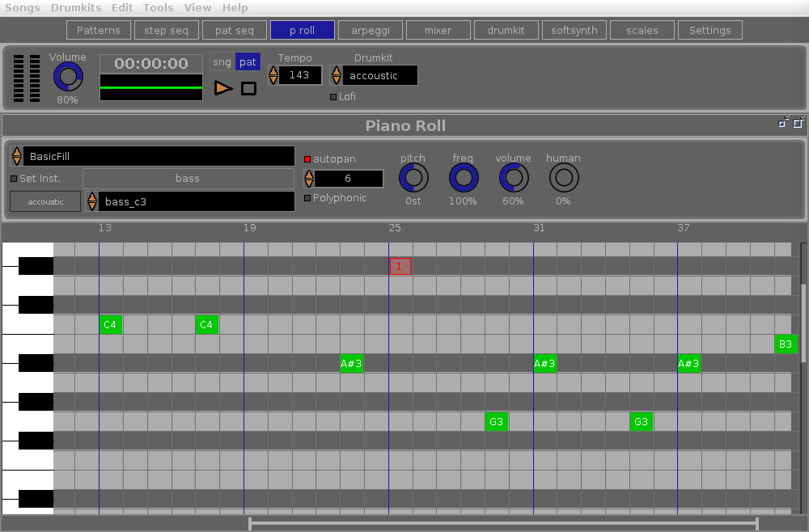Adjust the master Volume knob
The width and height of the screenshot is (809, 532).
(68, 78)
